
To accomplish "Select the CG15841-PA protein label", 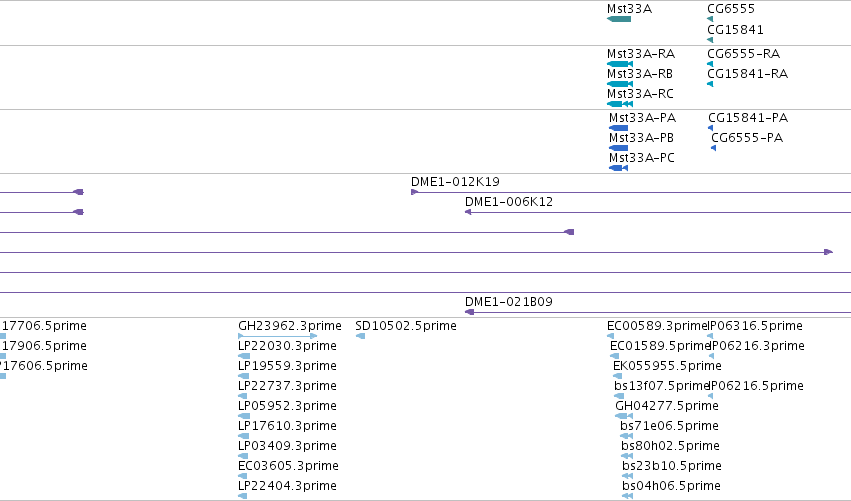I will pos(748,118).
